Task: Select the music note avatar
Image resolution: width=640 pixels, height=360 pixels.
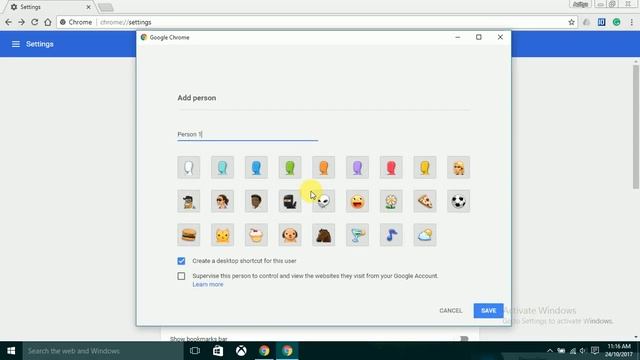Action: coord(391,235)
